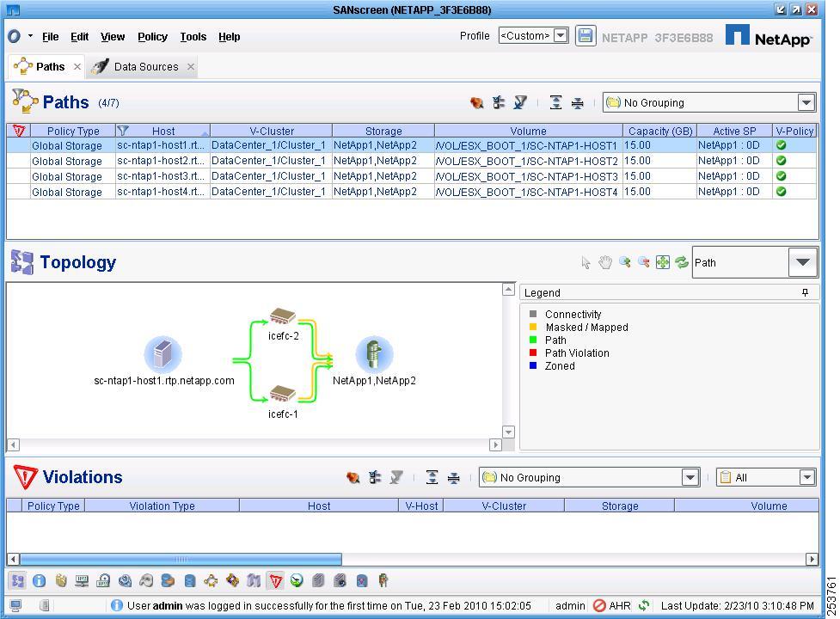
Task: Sort Paths by the Active SP column header
Action: pos(734,131)
